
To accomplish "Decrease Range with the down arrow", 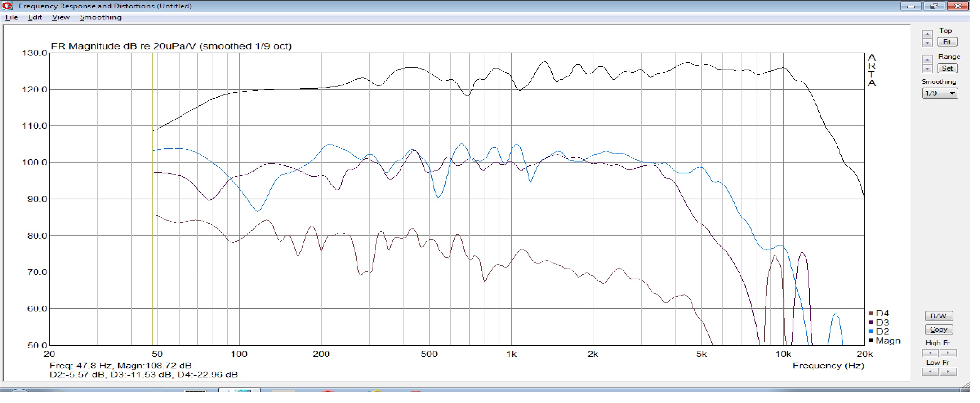I will tap(927, 69).
